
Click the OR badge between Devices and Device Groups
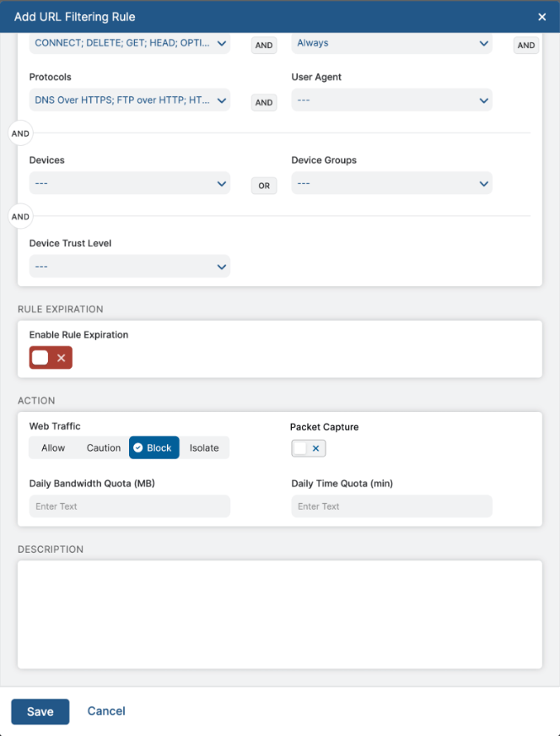point(263,183)
